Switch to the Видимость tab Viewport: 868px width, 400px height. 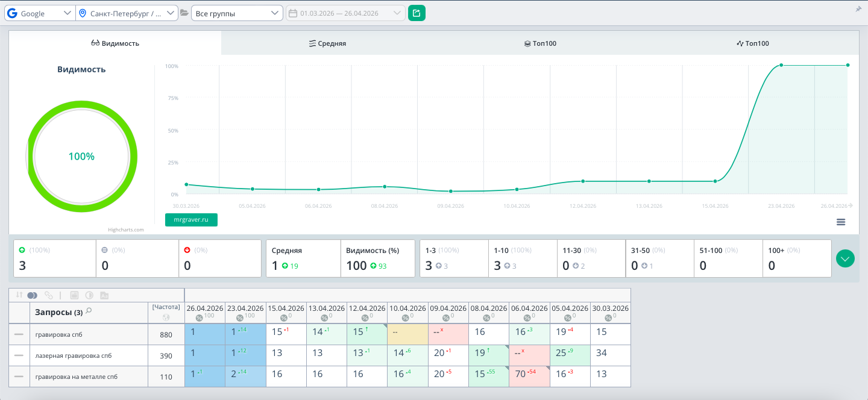115,43
